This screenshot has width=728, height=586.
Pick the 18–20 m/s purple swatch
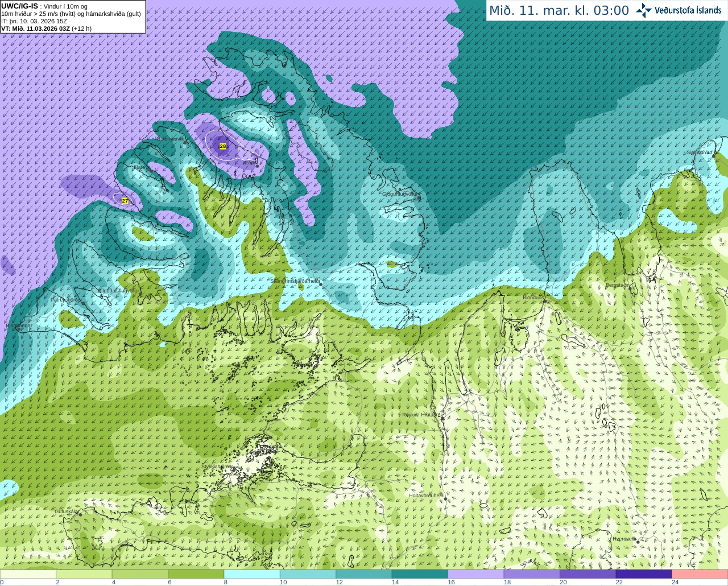coord(532,574)
